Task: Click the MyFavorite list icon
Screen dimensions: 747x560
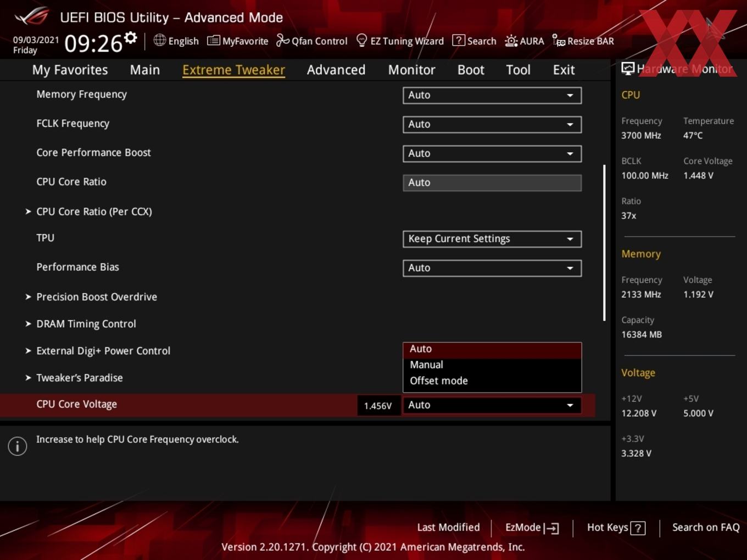Action: [x=214, y=41]
